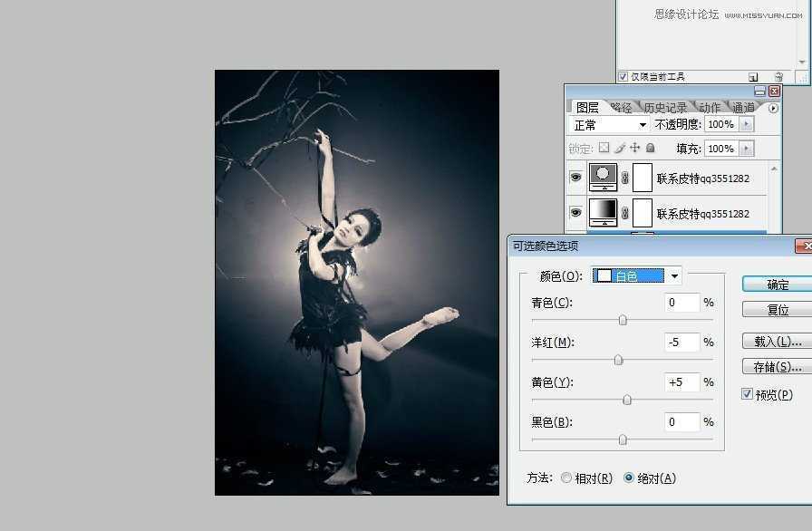Select the 绝对 radio button
Viewport: 812px width, 531px height.
pos(628,478)
